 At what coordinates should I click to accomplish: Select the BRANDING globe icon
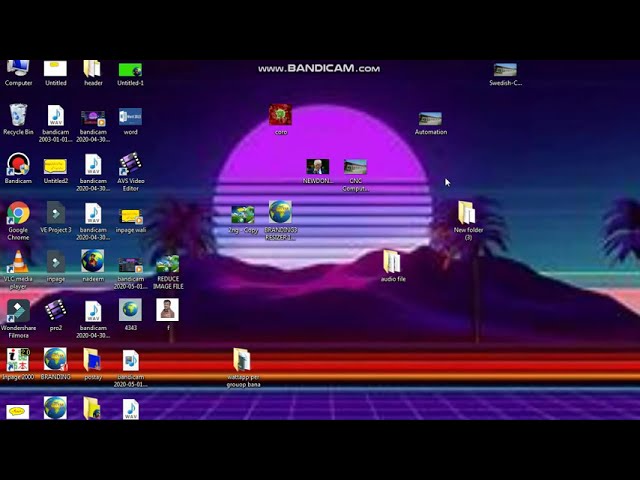(56, 364)
